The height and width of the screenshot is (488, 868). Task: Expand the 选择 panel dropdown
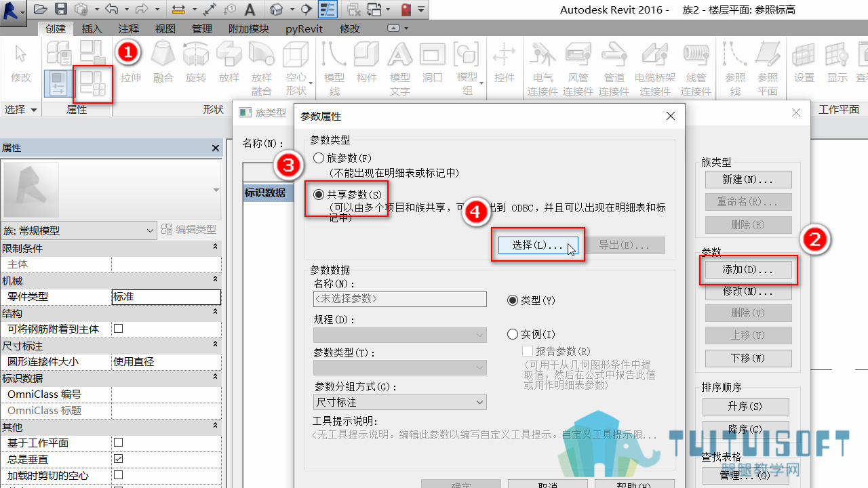click(22, 109)
